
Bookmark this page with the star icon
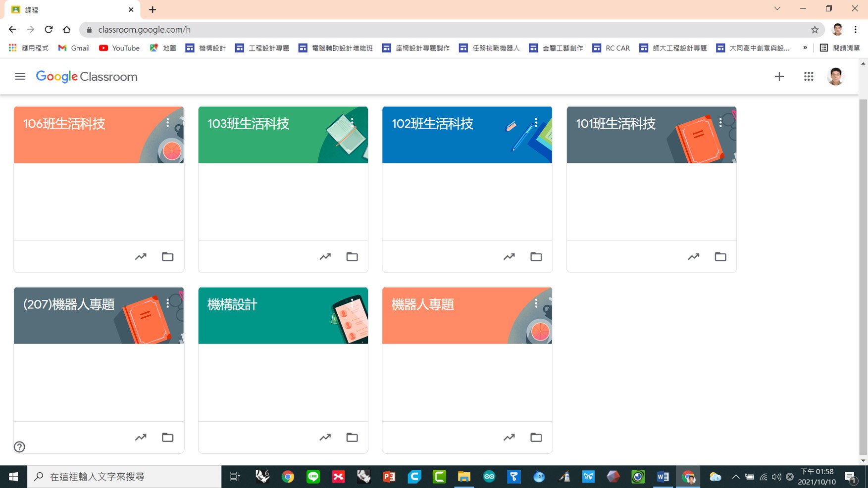pyautogui.click(x=815, y=30)
